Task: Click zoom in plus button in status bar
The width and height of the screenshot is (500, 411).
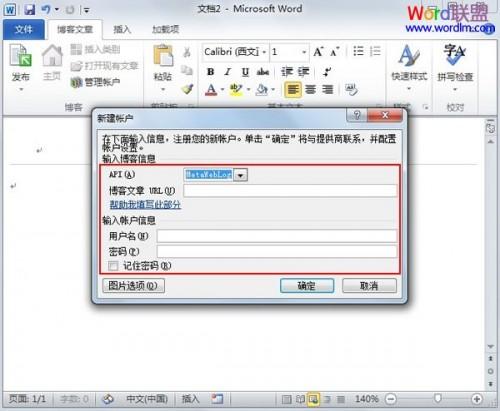Action: pyautogui.click(x=477, y=399)
